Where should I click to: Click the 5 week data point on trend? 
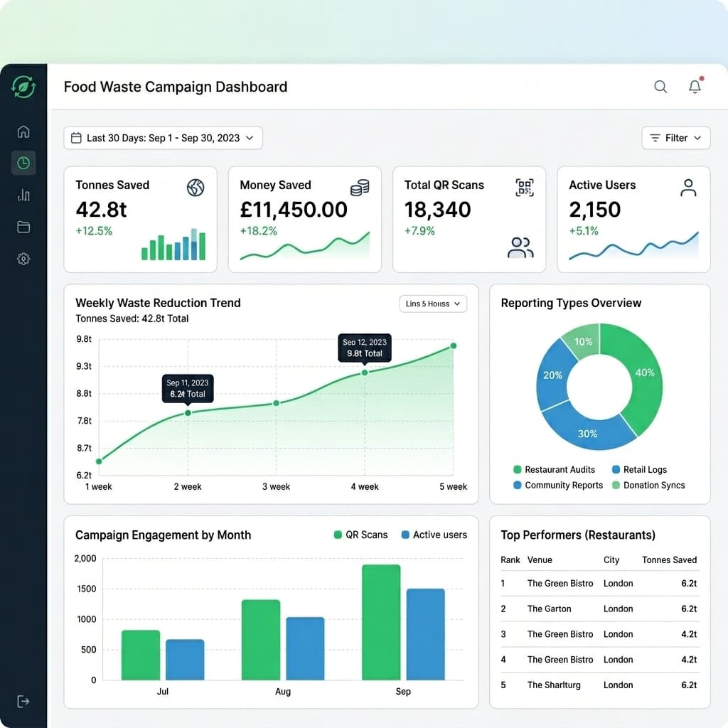click(454, 346)
